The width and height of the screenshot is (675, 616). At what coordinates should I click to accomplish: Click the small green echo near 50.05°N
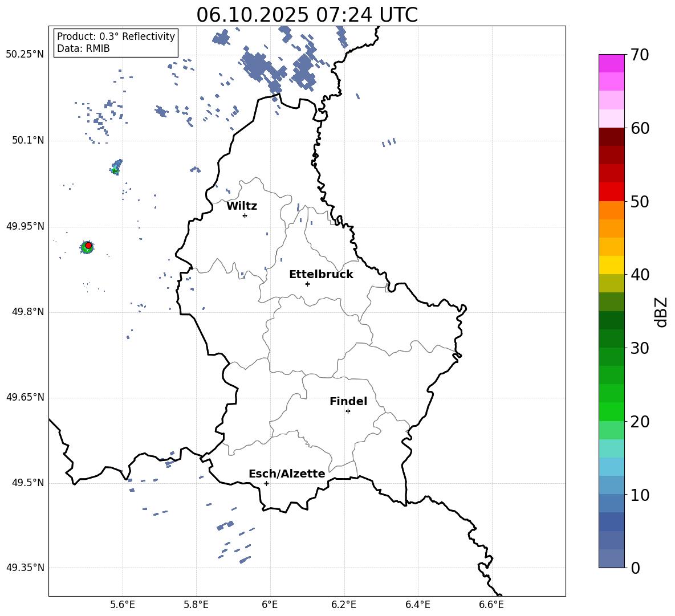[x=115, y=170]
